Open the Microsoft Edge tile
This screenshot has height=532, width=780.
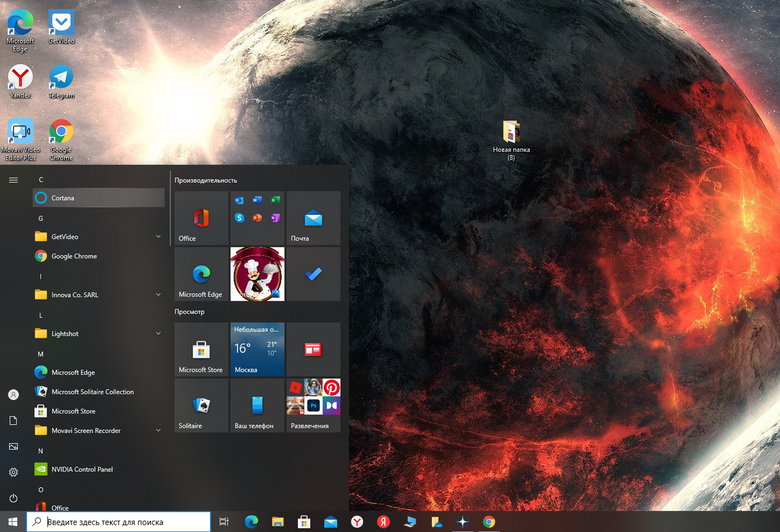coord(201,274)
